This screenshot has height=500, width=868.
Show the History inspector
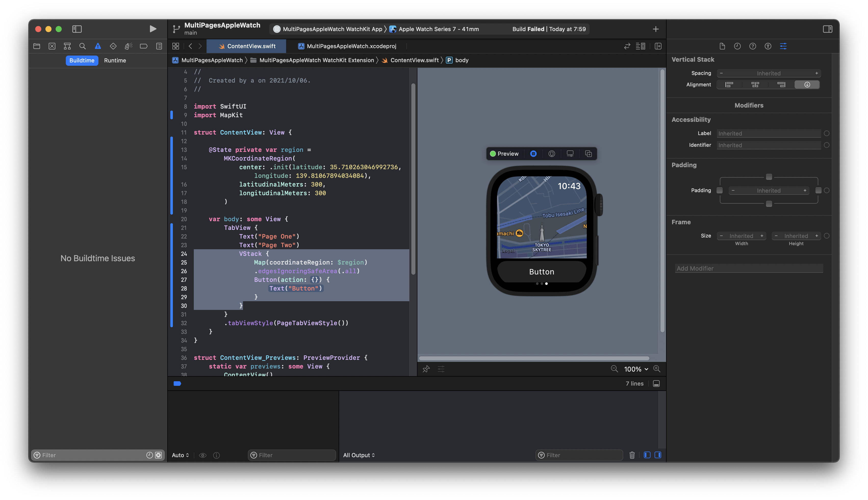pyautogui.click(x=737, y=46)
